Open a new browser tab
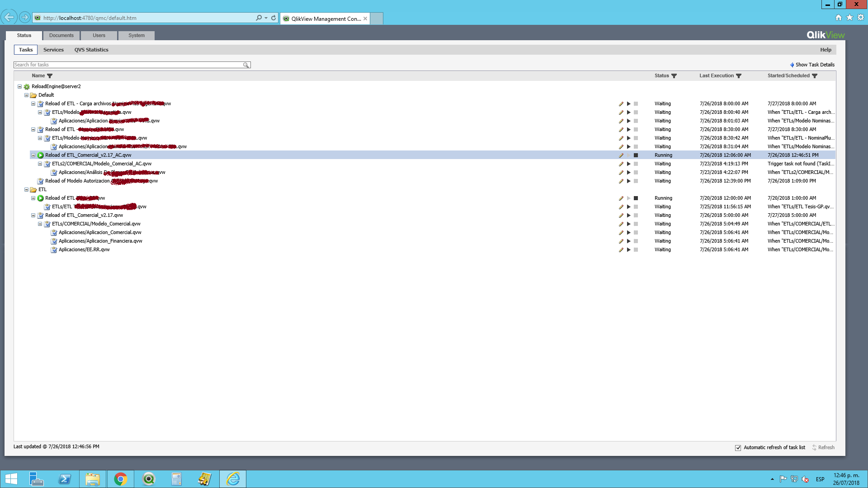Viewport: 868px width, 488px height. click(377, 19)
